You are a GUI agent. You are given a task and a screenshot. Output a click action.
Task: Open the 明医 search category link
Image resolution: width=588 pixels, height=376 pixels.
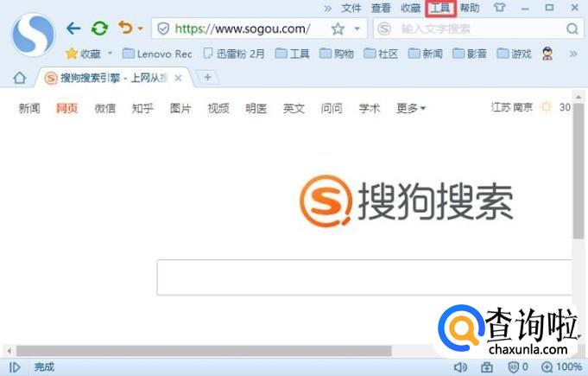(256, 108)
